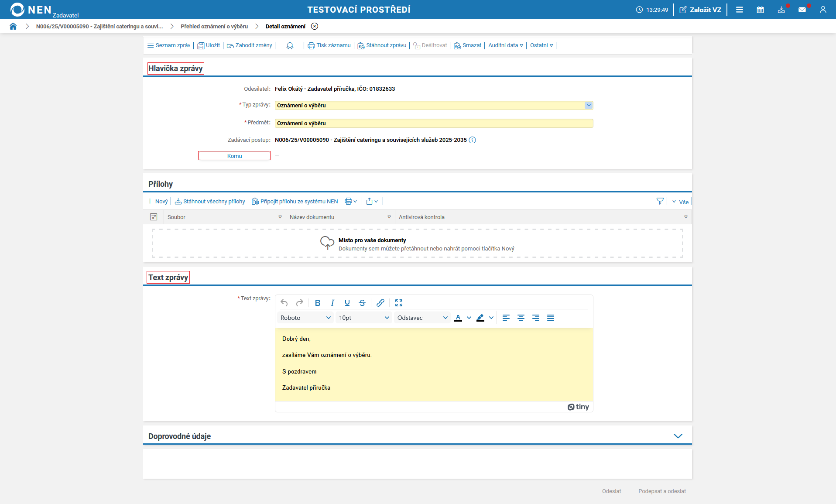The width and height of the screenshot is (836, 504).
Task: Toggle bold formatting in editor
Action: click(318, 303)
